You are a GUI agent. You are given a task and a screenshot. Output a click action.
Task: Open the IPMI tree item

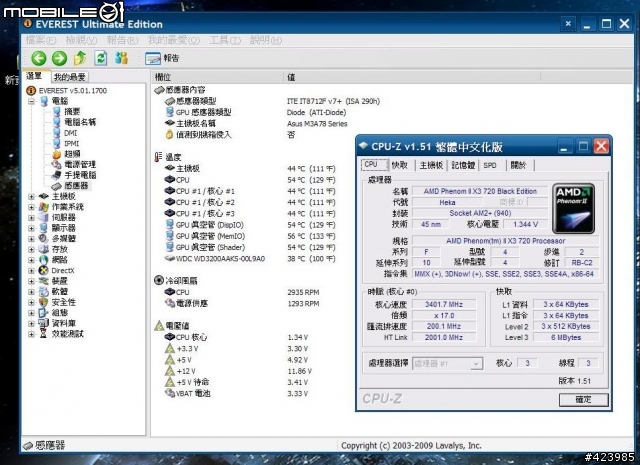[x=71, y=143]
